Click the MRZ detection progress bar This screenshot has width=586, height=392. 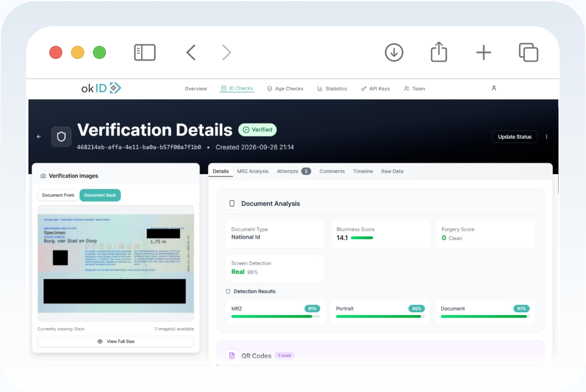(276, 317)
